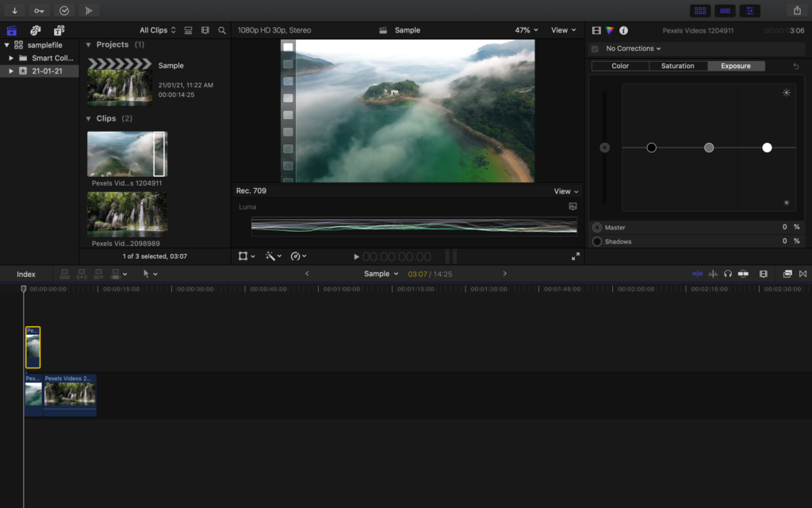
Task: Switch to the Color tab in Exposure panel
Action: point(619,66)
